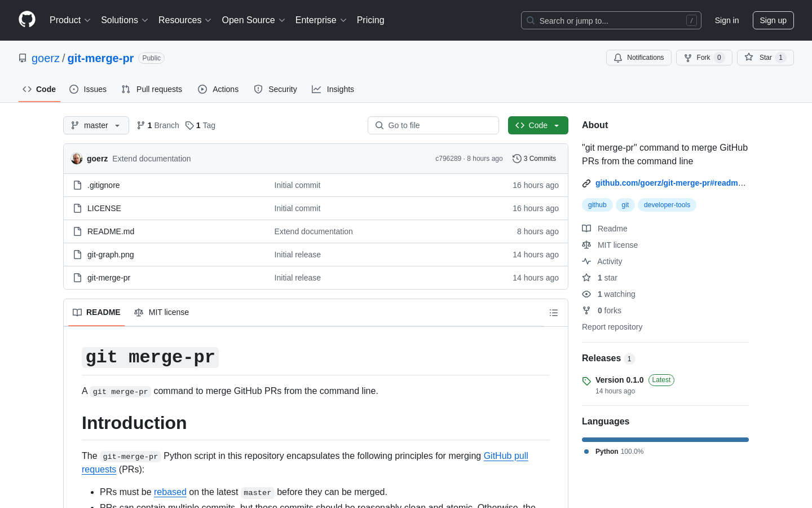Open the Pull requests tab
Screen dimensions: 812x508
pyautogui.click(x=152, y=89)
